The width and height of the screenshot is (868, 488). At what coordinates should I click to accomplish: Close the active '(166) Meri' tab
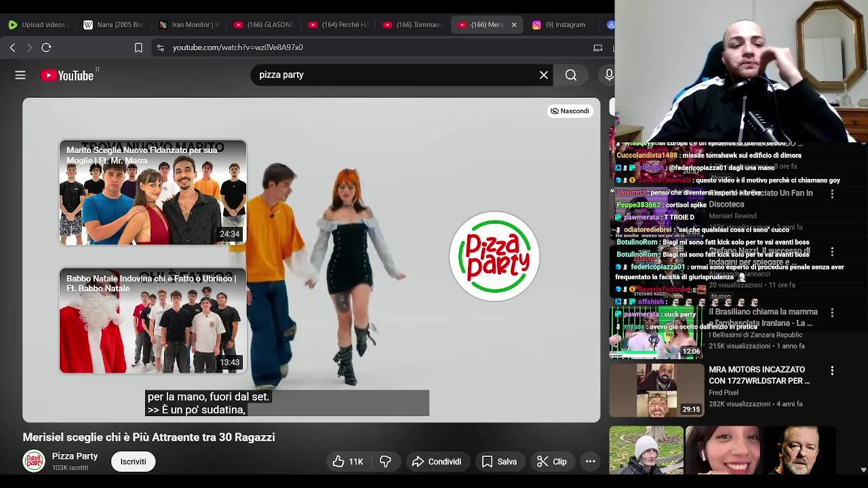click(x=514, y=25)
